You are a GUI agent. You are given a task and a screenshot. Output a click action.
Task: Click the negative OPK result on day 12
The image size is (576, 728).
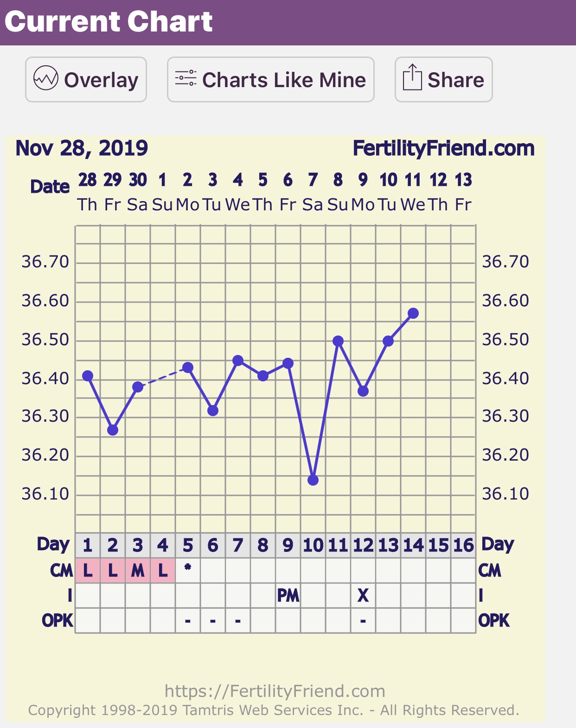click(x=363, y=620)
